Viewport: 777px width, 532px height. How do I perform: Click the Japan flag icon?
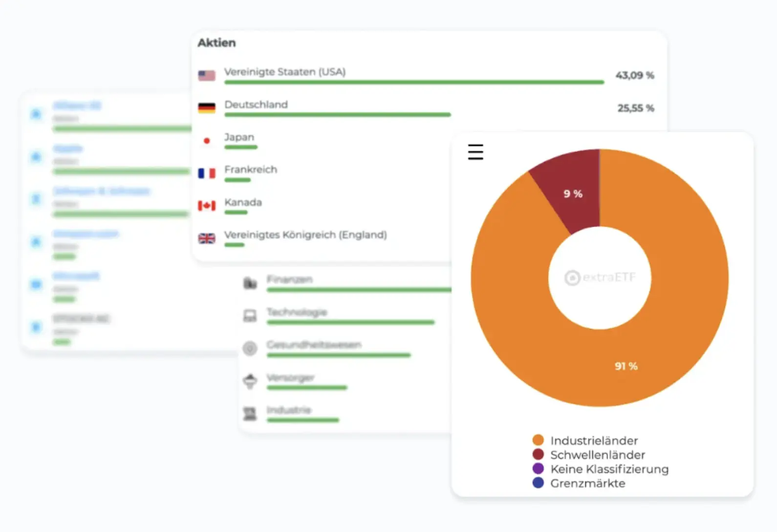(x=207, y=141)
